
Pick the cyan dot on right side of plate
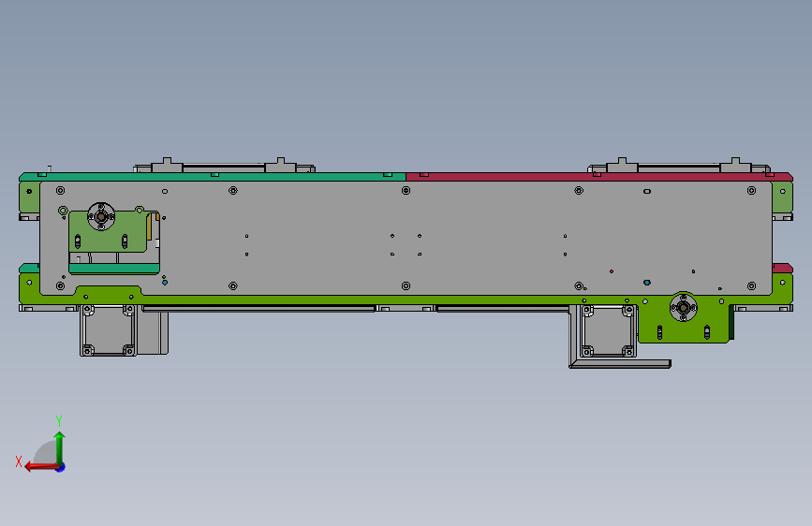[647, 283]
